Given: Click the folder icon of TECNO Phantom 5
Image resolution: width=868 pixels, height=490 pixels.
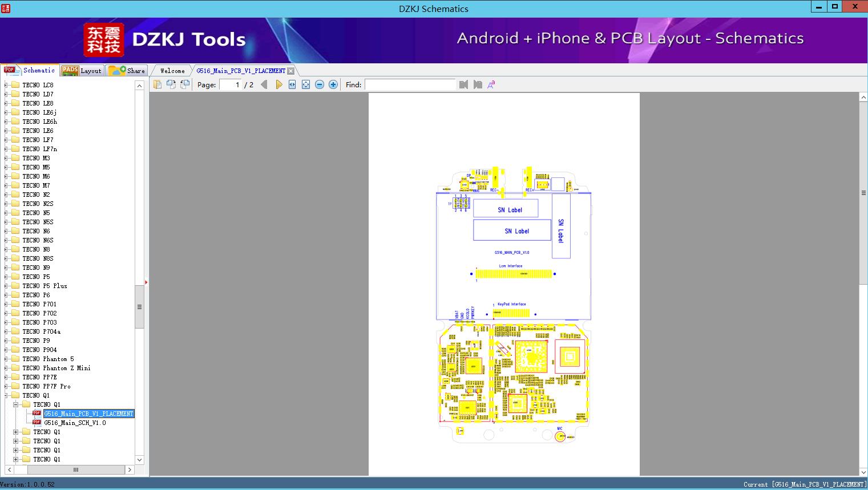Looking at the screenshot, I should pyautogui.click(x=15, y=359).
